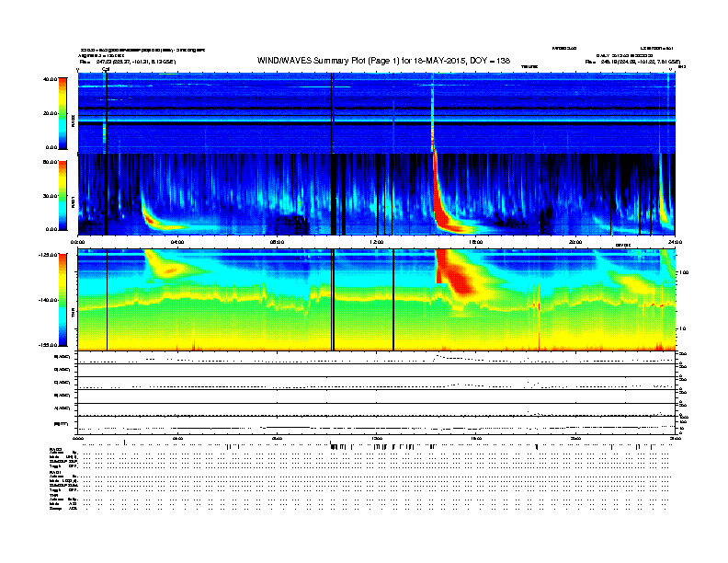Click the 12:00 tick label below the RAD1 spectrogram
Screen dimensions: 728x563
pyautogui.click(x=376, y=242)
